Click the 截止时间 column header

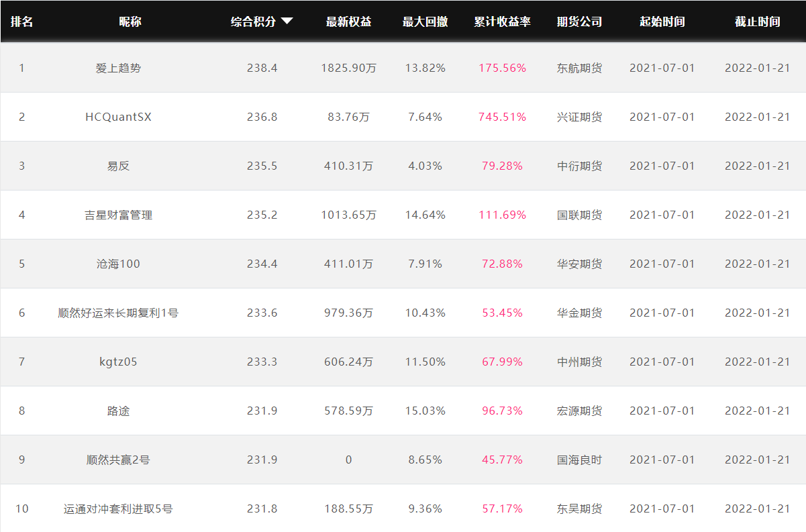pos(758,21)
